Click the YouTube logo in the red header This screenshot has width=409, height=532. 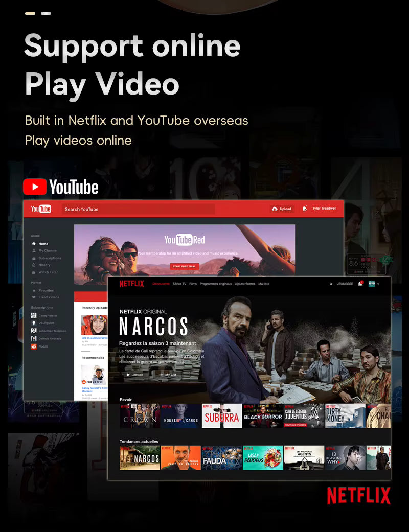point(41,209)
